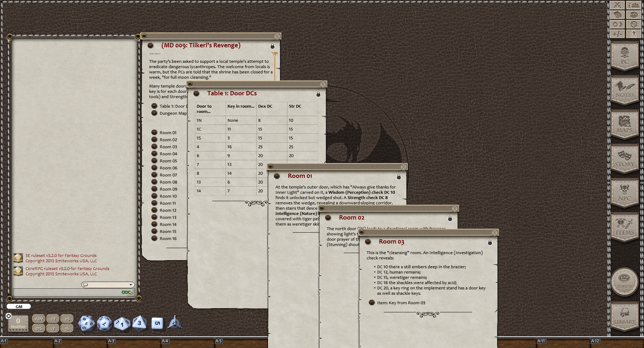Switch to hotkey tab A-5
Viewport: 644px width, 348px height.
click(x=218, y=341)
